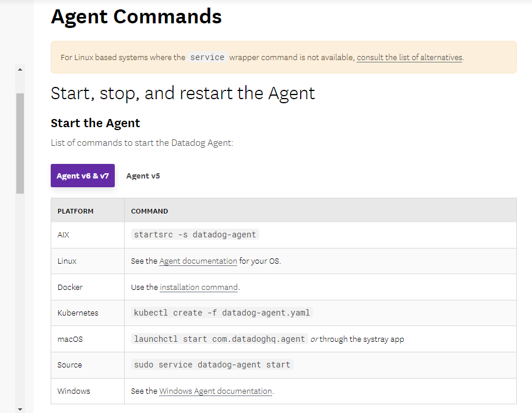Image resolution: width=532 pixels, height=413 pixels.
Task: Click the macOS platform cell
Action: tap(87, 339)
